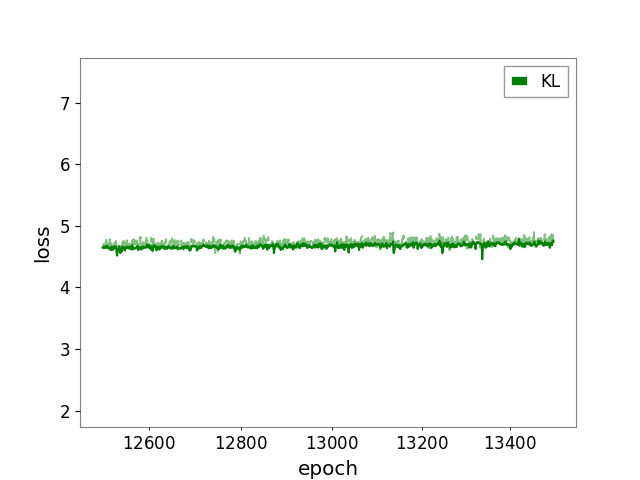Click x-axis tick label 12600
Image resolution: width=640 pixels, height=480 pixels.
149,443
